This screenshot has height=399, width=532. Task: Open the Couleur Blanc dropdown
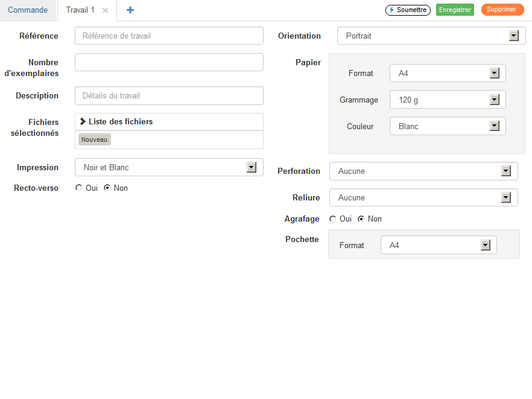coord(448,126)
